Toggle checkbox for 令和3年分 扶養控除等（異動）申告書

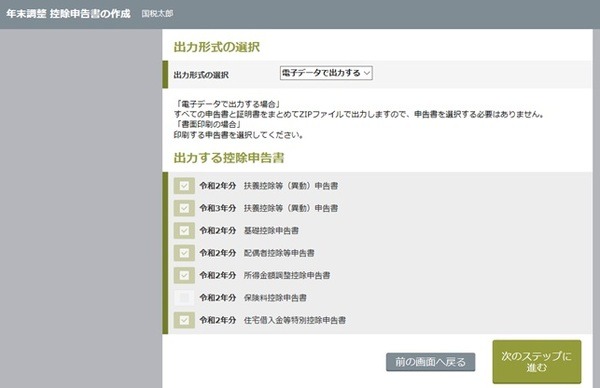(x=184, y=208)
